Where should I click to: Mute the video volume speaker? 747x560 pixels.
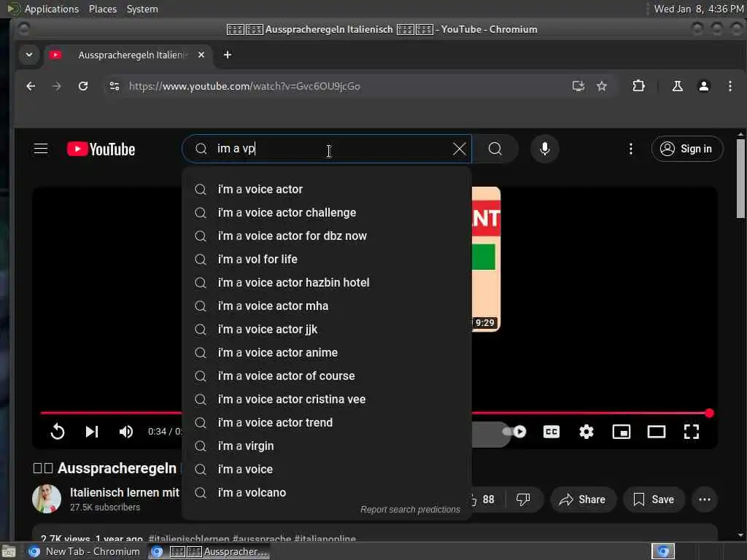125,432
